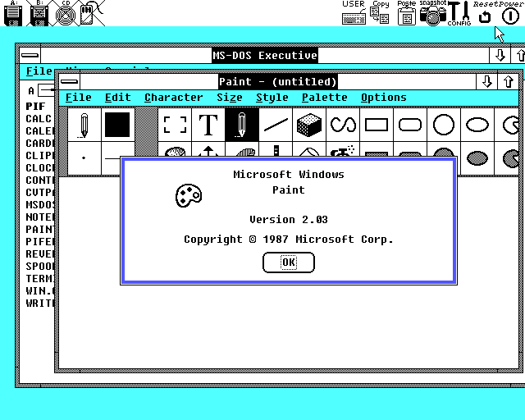Click the current tool pencil indicator
Viewport: 525px width, 420px height.
(x=84, y=125)
